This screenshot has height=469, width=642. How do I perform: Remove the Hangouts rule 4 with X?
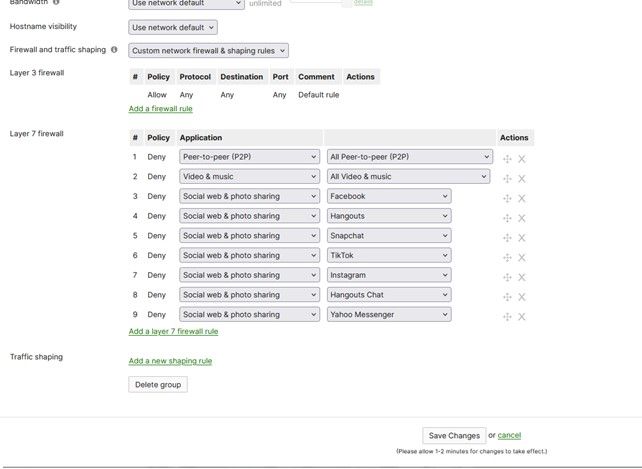521,218
